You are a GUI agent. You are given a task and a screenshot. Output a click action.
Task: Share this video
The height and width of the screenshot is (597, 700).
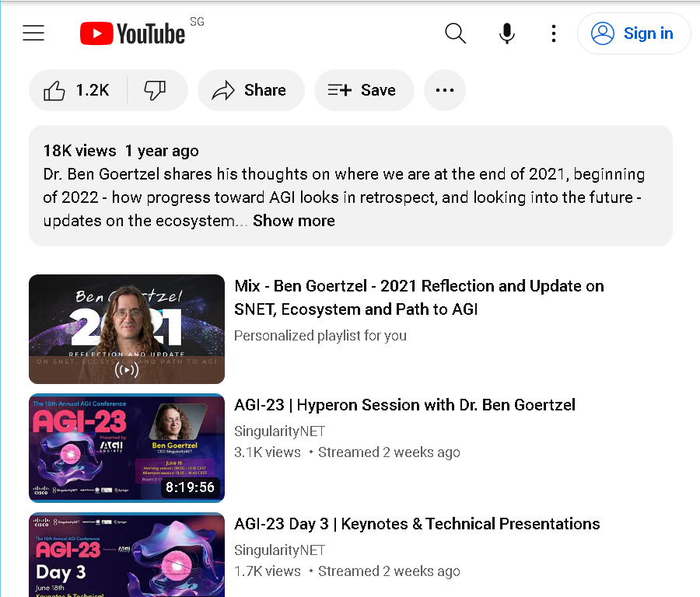[x=251, y=90]
